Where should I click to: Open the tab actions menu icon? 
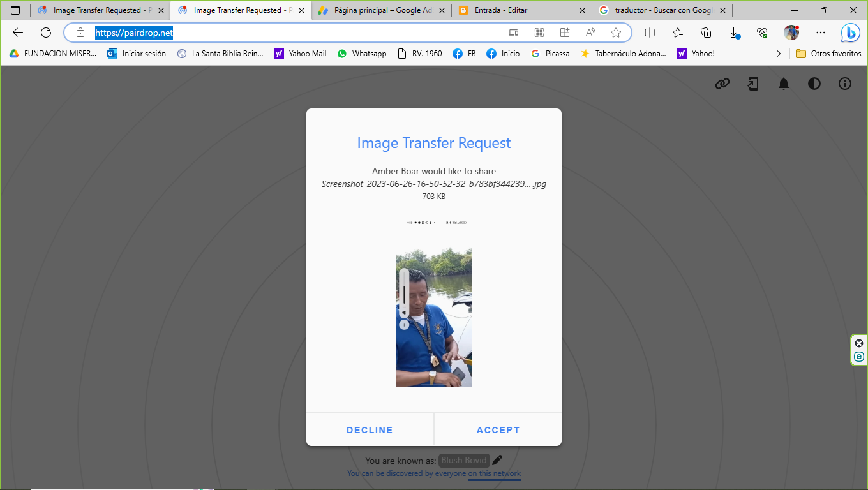pyautogui.click(x=15, y=10)
